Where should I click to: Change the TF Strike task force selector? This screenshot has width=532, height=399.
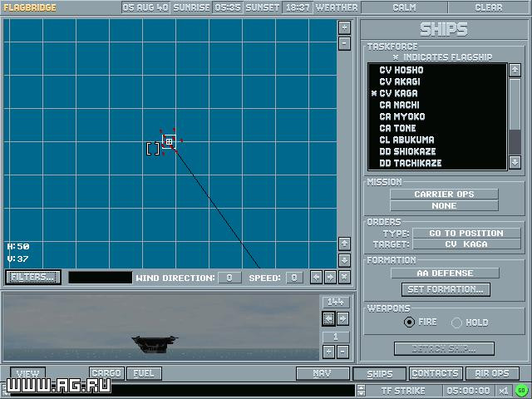403,391
